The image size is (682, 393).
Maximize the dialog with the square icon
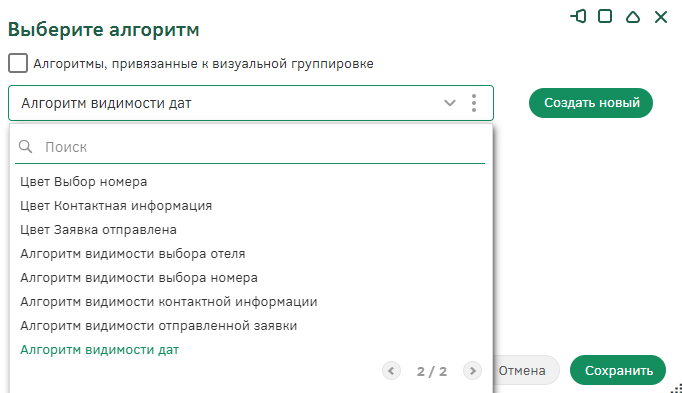click(605, 17)
